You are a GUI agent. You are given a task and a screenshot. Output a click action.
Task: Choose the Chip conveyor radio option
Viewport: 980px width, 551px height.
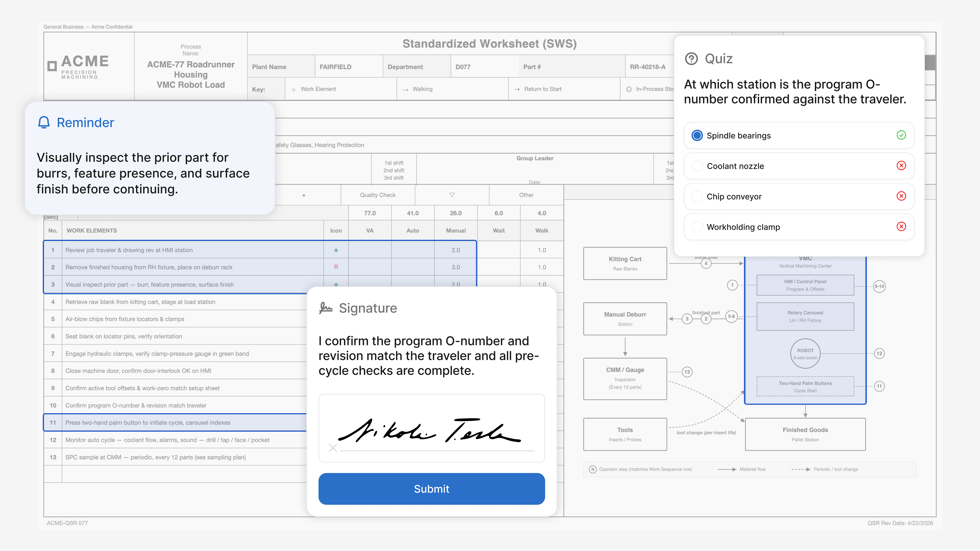697,196
